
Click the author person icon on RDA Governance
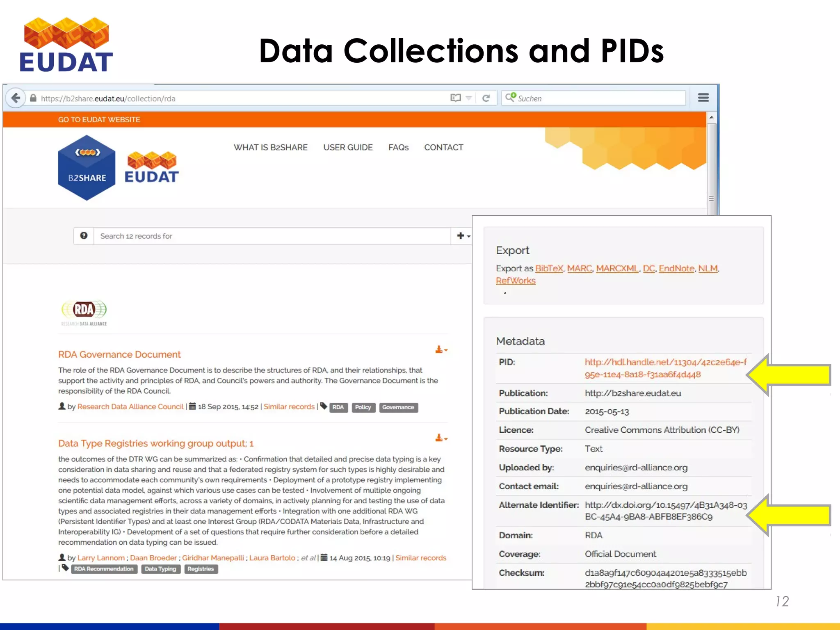(x=62, y=406)
